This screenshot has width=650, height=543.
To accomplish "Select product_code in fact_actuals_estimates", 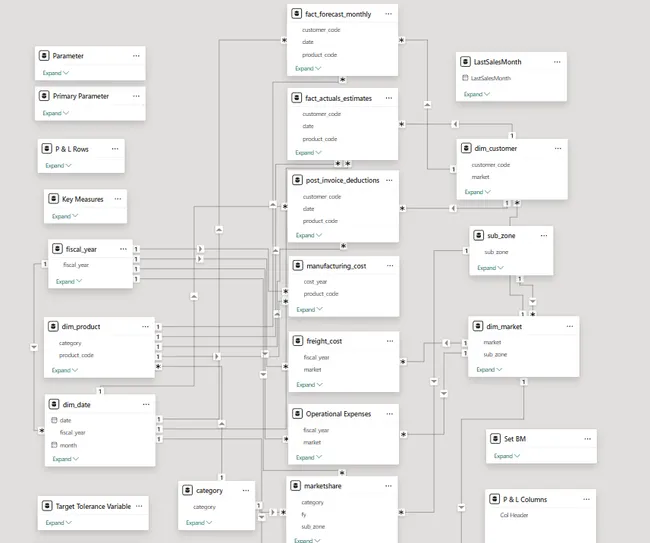I will pyautogui.click(x=320, y=139).
